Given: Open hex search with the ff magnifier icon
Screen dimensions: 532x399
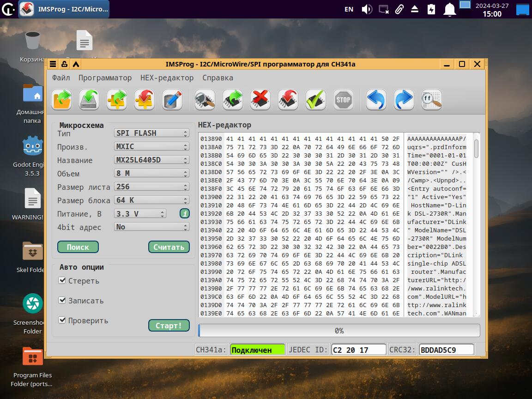Looking at the screenshot, I should pos(432,100).
